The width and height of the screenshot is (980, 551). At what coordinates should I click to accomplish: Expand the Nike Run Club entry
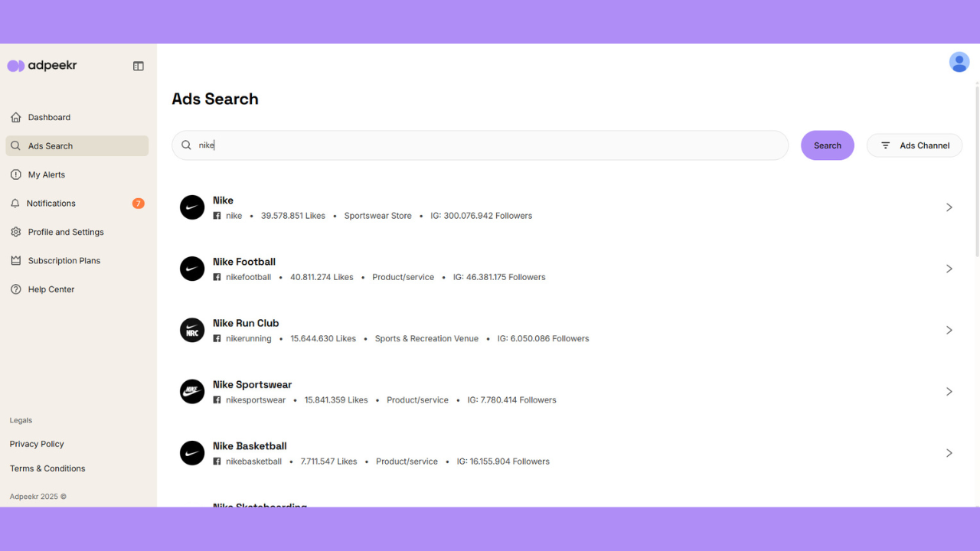[x=949, y=330]
